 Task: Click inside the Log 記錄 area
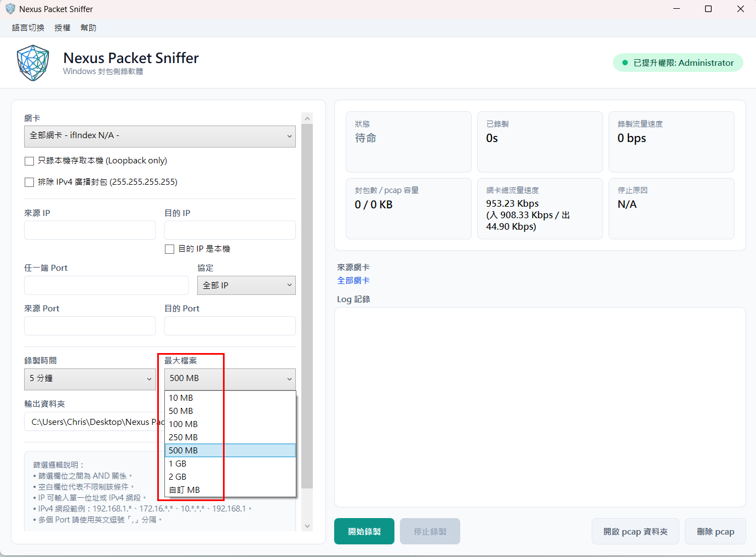540,407
